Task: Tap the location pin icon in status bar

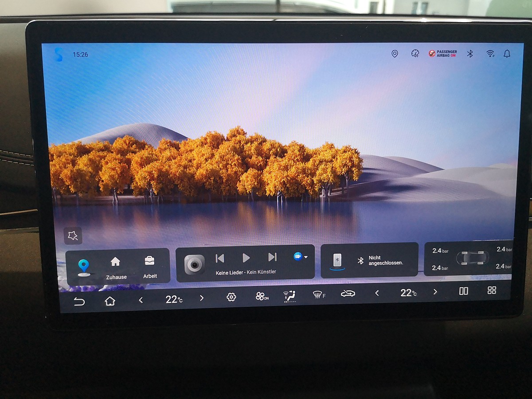Action: (x=395, y=54)
